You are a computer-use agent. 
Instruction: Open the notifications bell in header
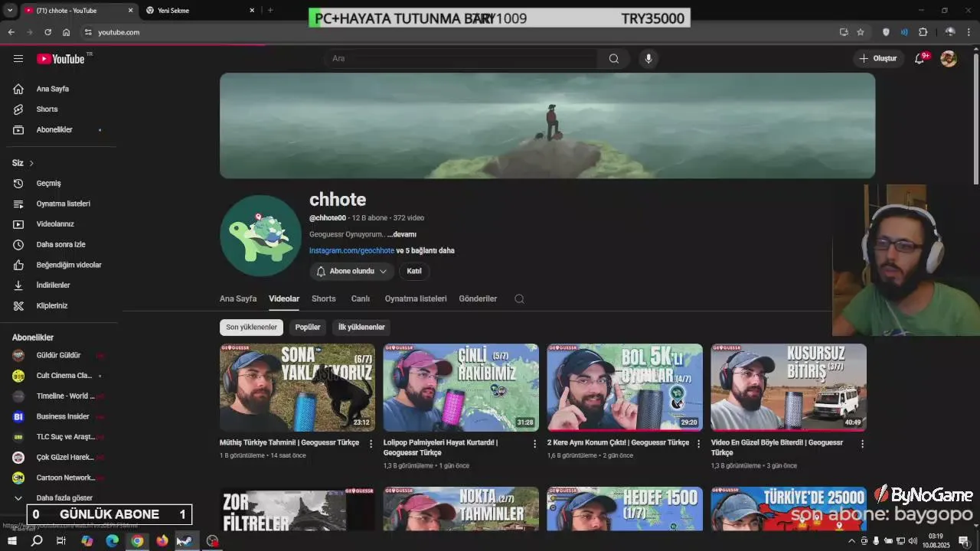tap(920, 59)
